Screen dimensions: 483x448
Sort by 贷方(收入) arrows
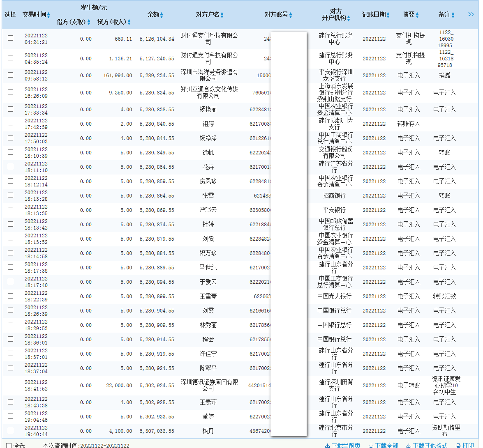pyautogui.click(x=129, y=22)
